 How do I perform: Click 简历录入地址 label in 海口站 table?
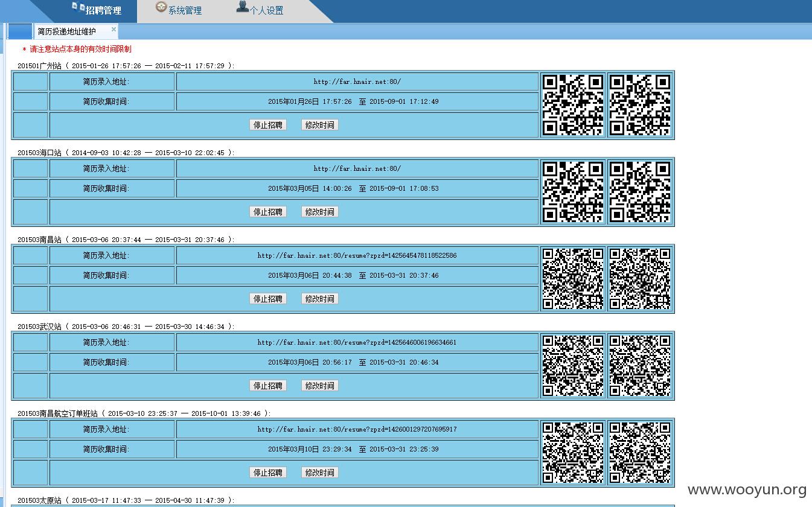106,168
